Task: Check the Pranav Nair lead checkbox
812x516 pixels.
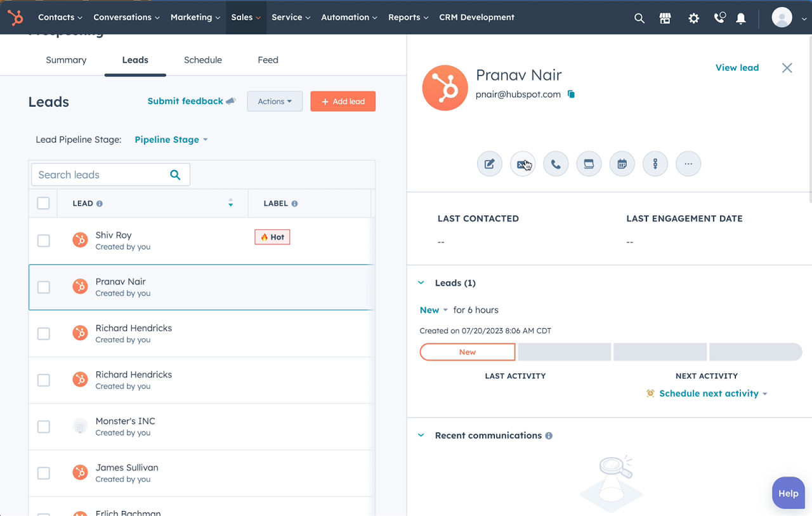Action: (x=43, y=287)
